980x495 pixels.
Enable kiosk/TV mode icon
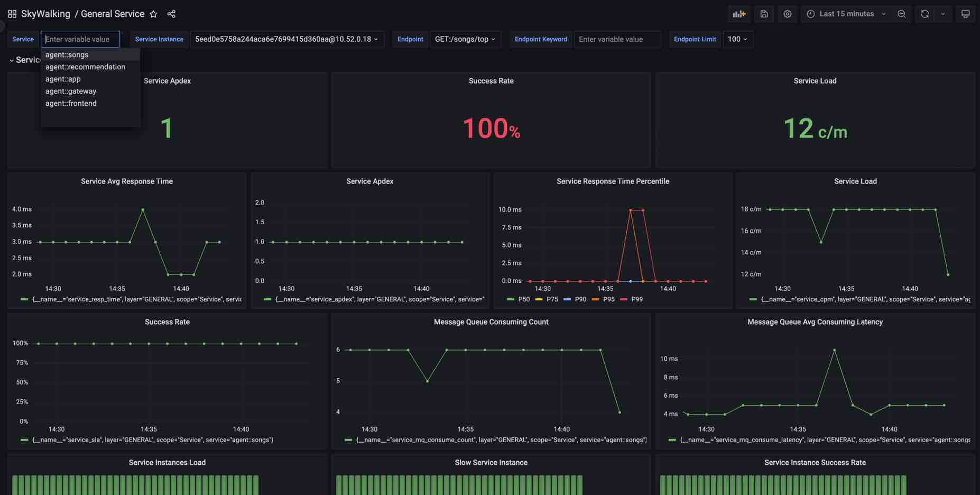click(x=965, y=14)
